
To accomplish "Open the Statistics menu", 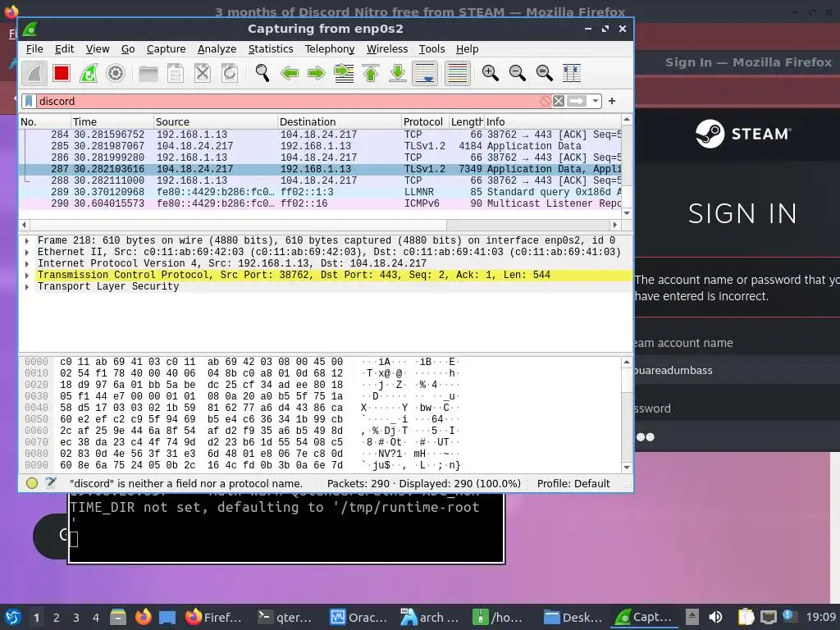I will 271,48.
